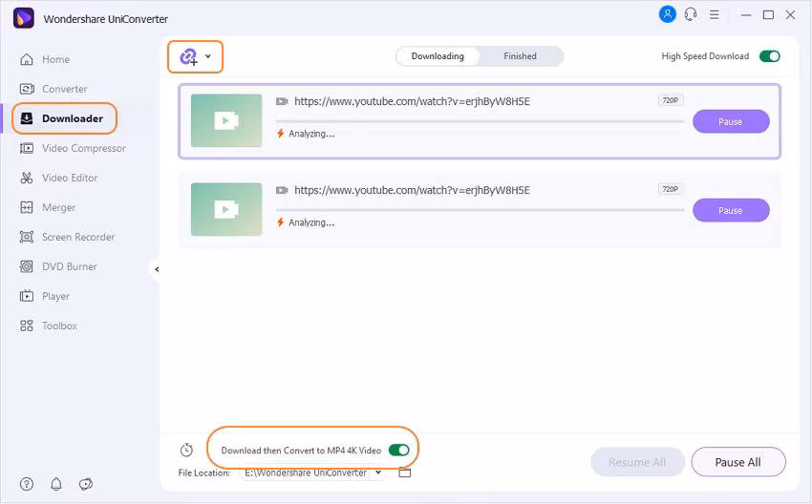Click second download's YouTube URL text

coord(412,190)
